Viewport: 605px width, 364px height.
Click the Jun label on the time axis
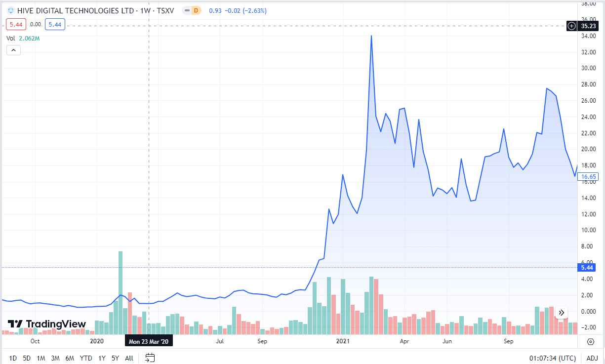point(447,341)
